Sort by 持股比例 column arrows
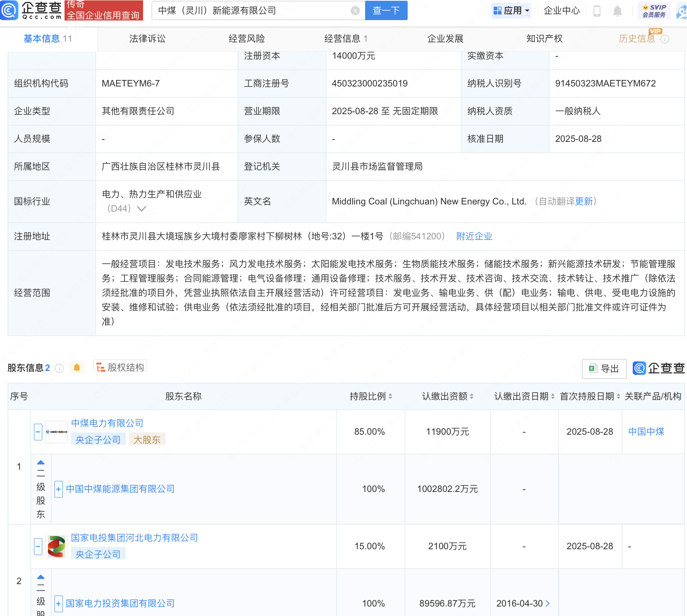 pyautogui.click(x=391, y=396)
